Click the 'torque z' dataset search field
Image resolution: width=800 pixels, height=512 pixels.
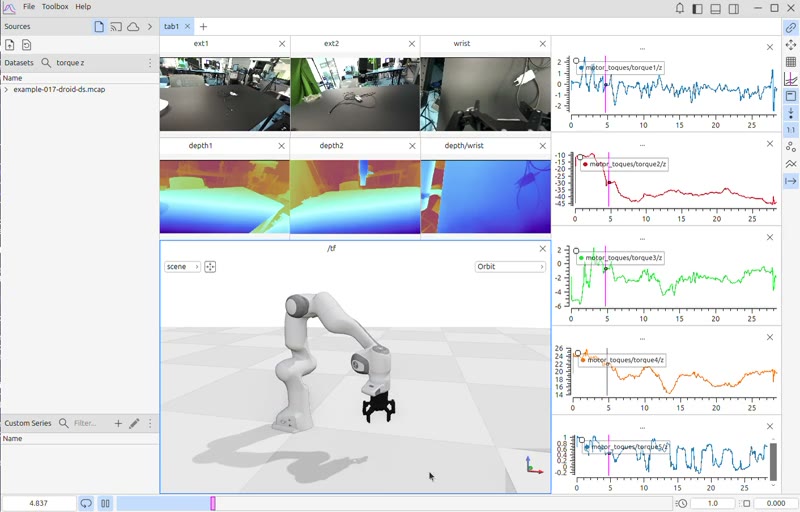(98, 63)
